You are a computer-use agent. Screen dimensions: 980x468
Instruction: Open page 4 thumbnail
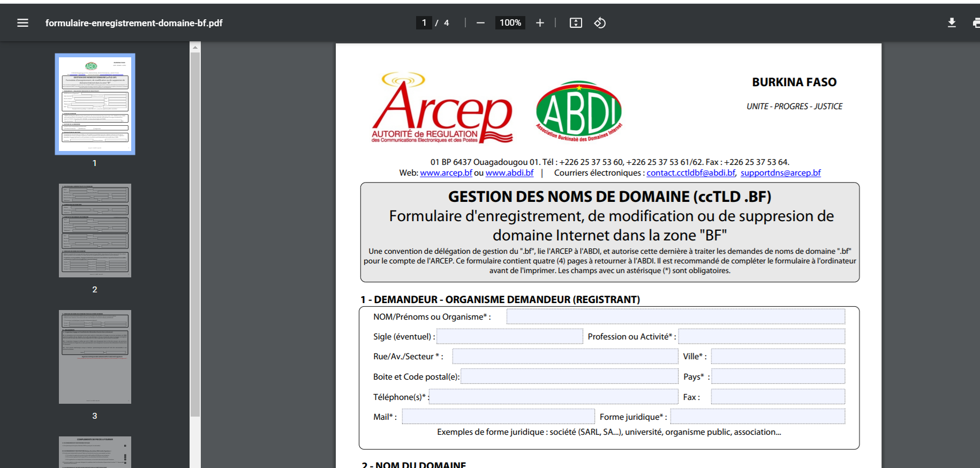[95, 452]
